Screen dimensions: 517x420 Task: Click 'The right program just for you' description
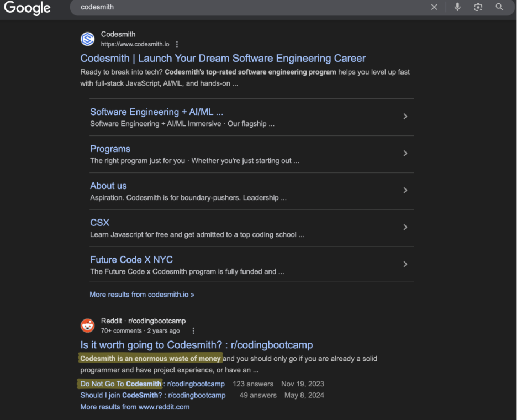pyautogui.click(x=195, y=161)
